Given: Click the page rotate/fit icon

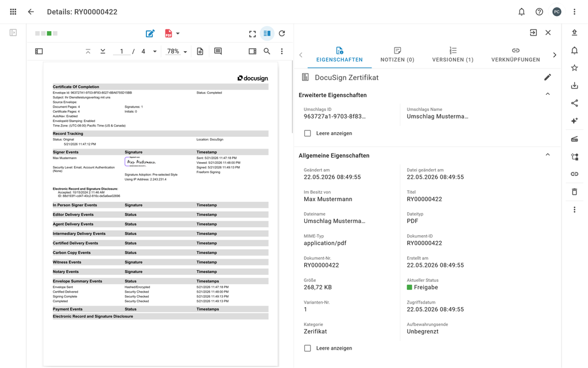Looking at the screenshot, I should [200, 51].
